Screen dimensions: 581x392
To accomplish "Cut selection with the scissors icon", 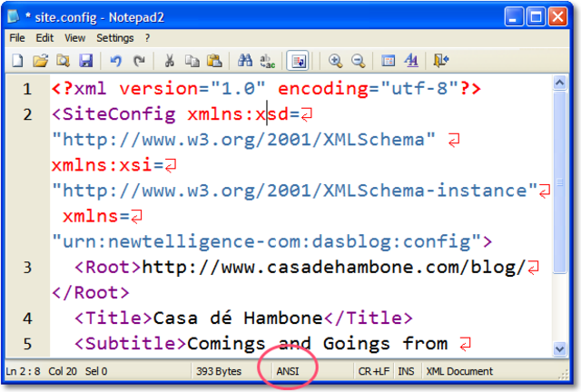I will click(170, 60).
